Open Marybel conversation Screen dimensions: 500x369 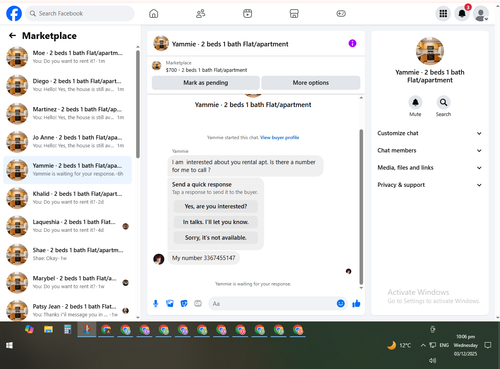click(68, 282)
